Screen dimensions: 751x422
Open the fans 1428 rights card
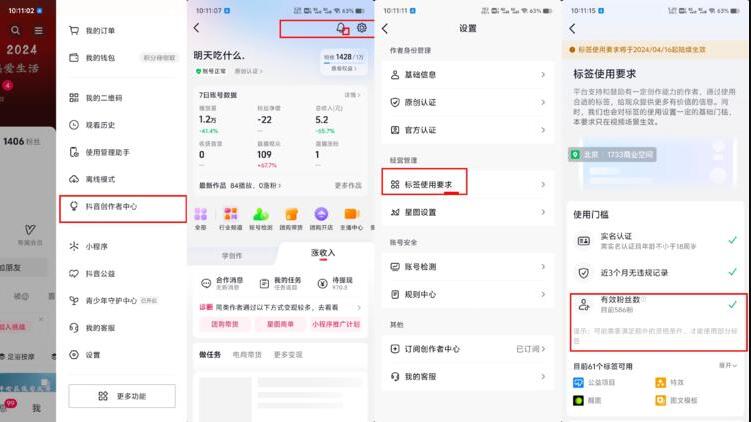pyautogui.click(x=343, y=62)
